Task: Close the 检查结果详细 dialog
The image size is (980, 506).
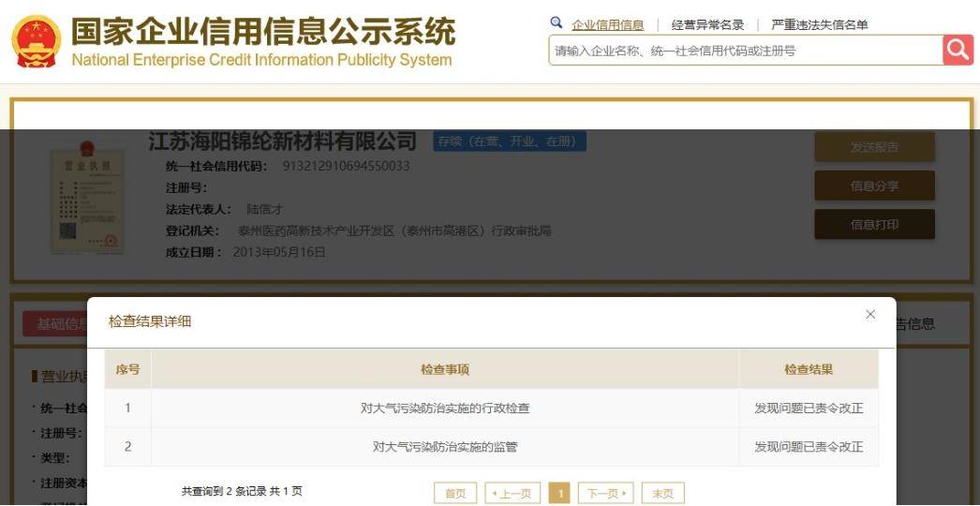Action: coord(870,315)
